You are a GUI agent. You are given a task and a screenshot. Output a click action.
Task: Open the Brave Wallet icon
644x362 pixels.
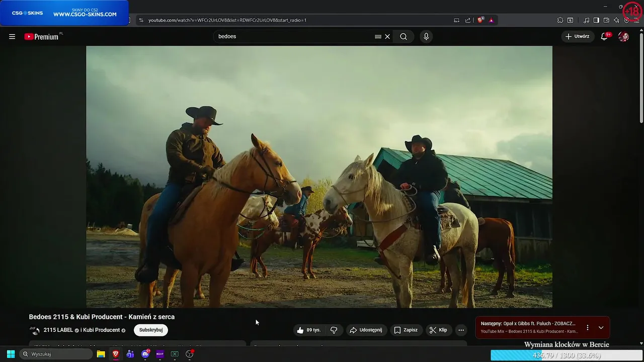606,20
